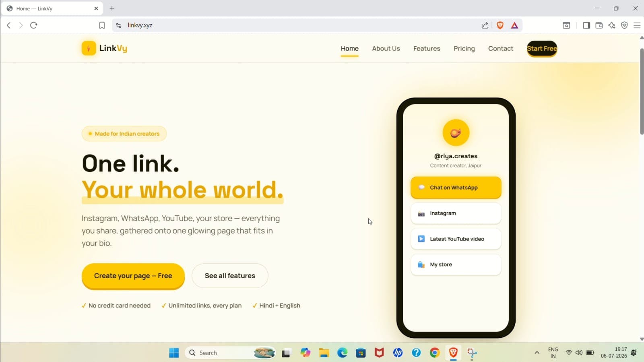Open the HP app on the taskbar
The image size is (644, 362).
pyautogui.click(x=398, y=353)
